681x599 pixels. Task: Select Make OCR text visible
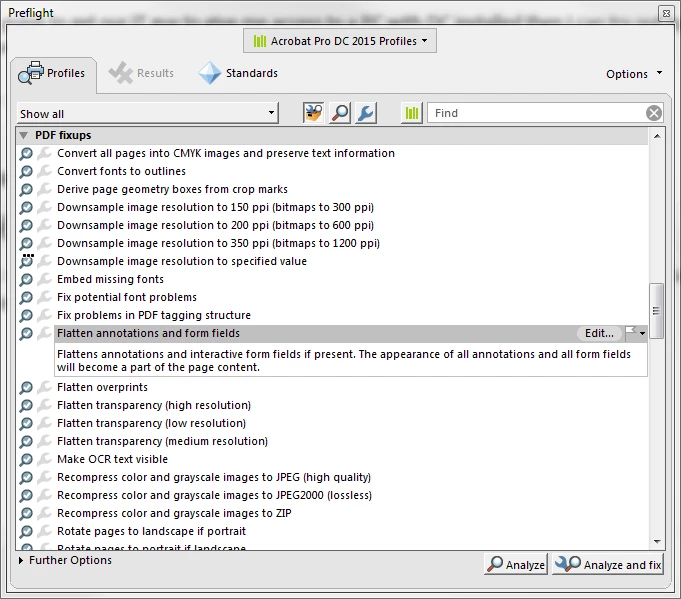click(x=112, y=459)
